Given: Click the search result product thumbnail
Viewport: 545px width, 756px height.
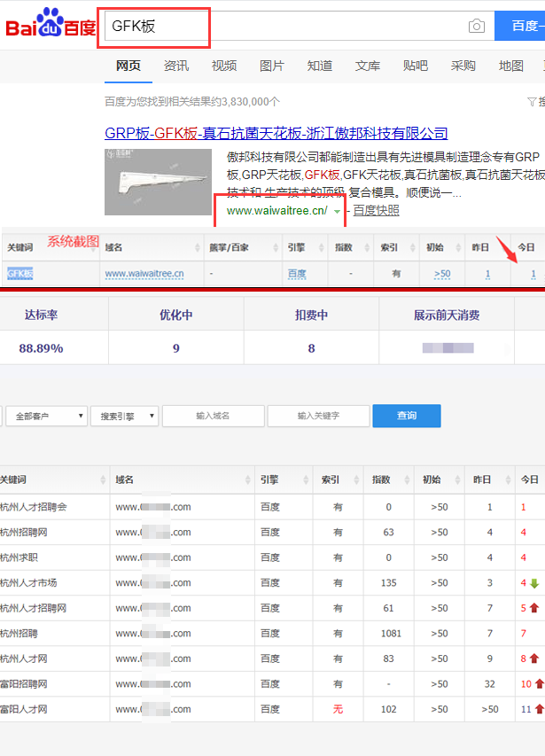Looking at the screenshot, I should pyautogui.click(x=158, y=182).
